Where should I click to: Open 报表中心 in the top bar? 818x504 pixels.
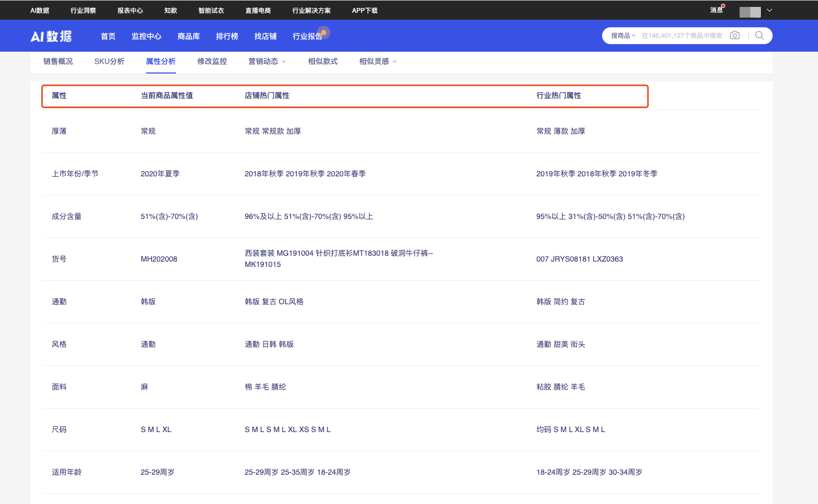point(130,10)
